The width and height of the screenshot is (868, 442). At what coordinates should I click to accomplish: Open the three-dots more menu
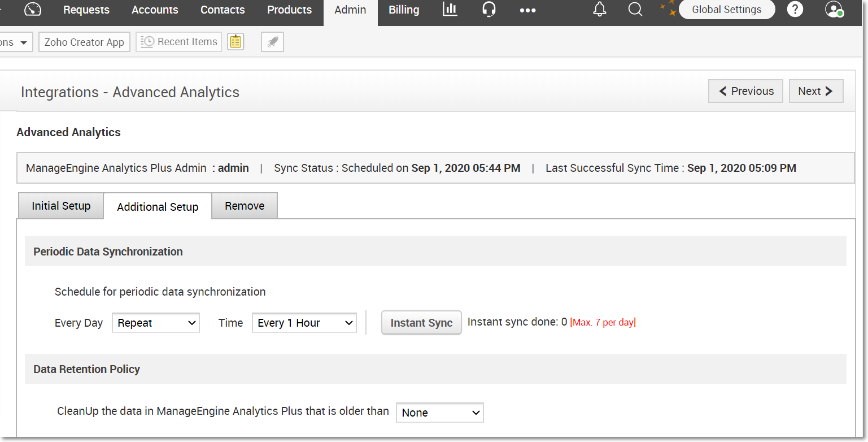[x=527, y=10]
